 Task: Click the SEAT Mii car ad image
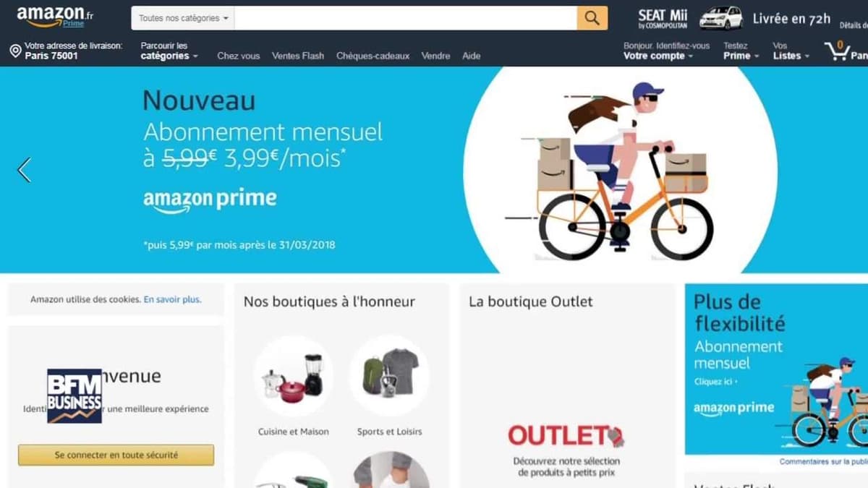721,18
